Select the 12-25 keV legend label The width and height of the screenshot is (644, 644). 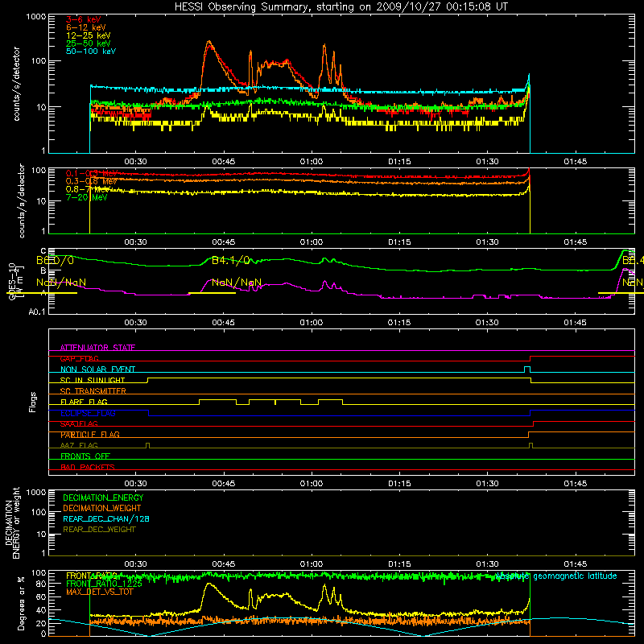[x=89, y=35]
